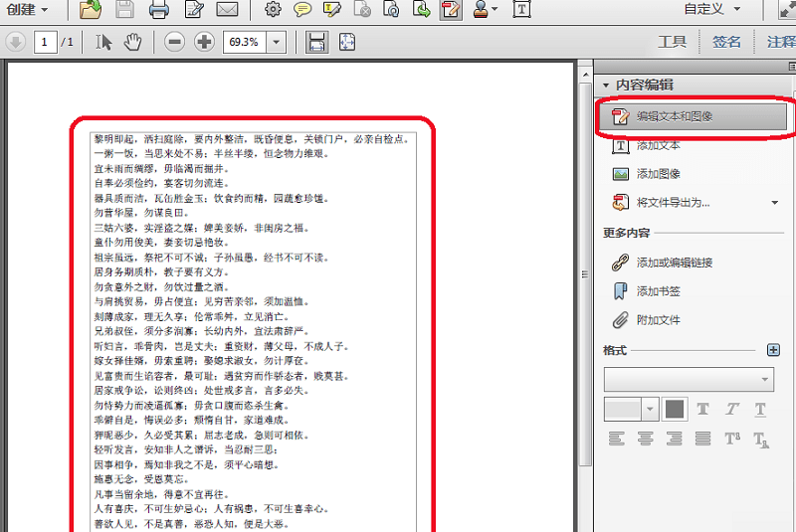Click the edit text and images toolbar icon

(x=451, y=9)
